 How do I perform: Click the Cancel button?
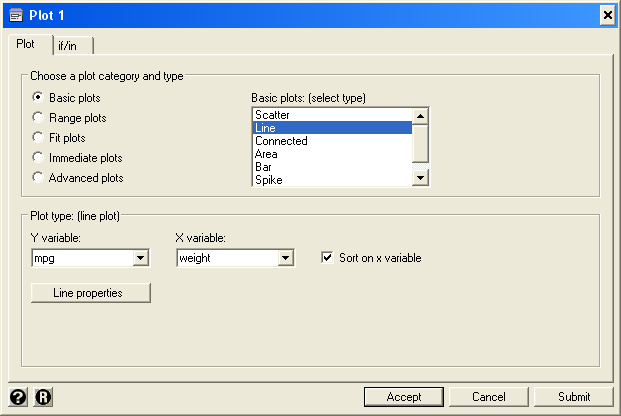coord(489,397)
